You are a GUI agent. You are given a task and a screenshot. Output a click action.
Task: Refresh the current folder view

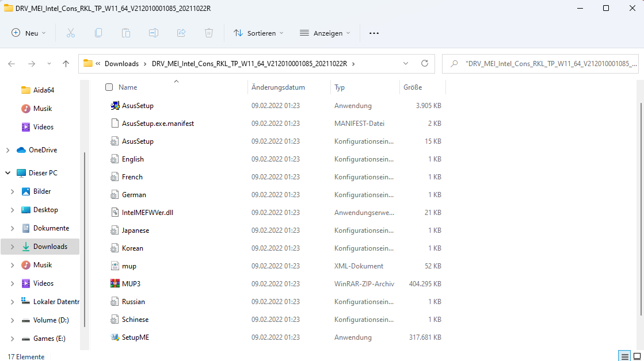[425, 64]
